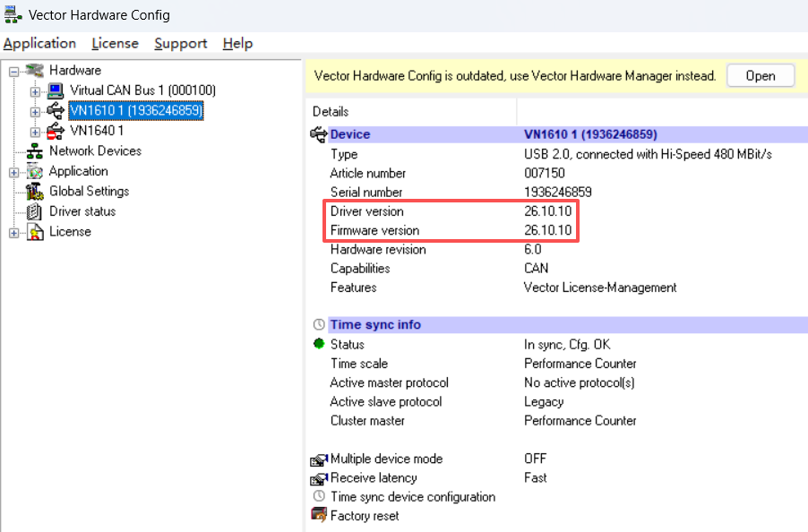Collapse the Hardware tree node
Image resolution: width=808 pixels, height=532 pixels.
14,72
